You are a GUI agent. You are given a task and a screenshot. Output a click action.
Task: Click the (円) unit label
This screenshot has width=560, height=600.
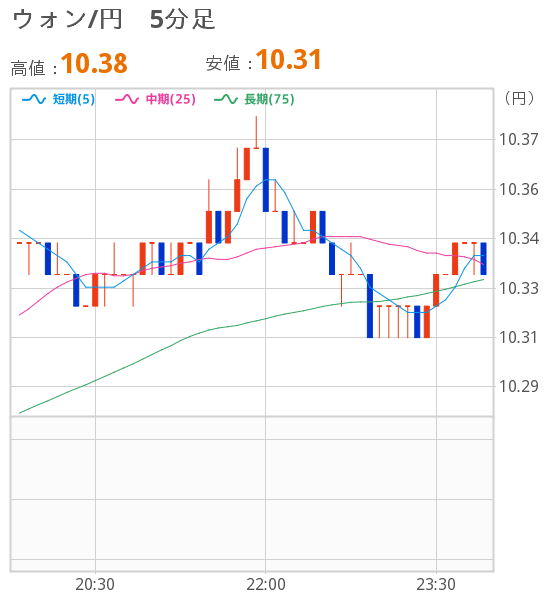pos(519,99)
